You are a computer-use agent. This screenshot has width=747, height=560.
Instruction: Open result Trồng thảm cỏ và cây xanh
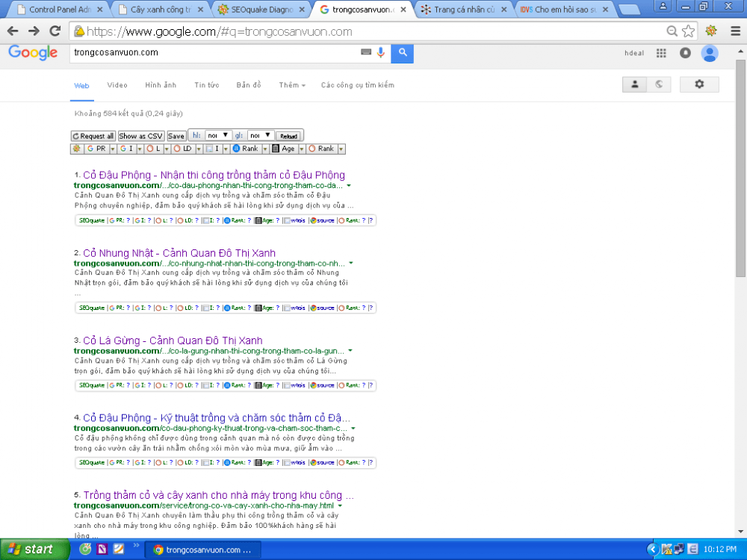tap(219, 495)
